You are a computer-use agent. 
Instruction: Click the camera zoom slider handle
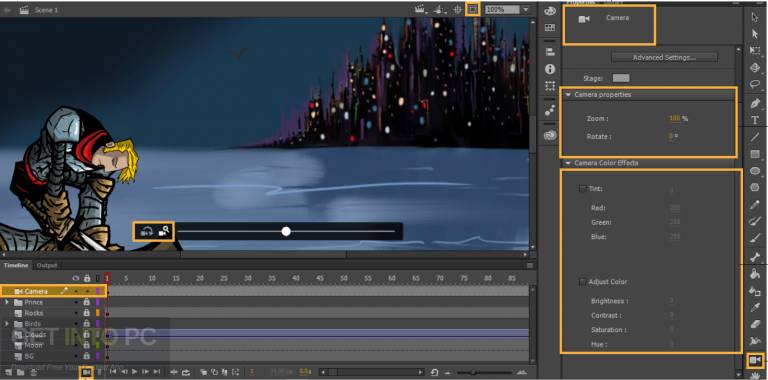(x=286, y=231)
